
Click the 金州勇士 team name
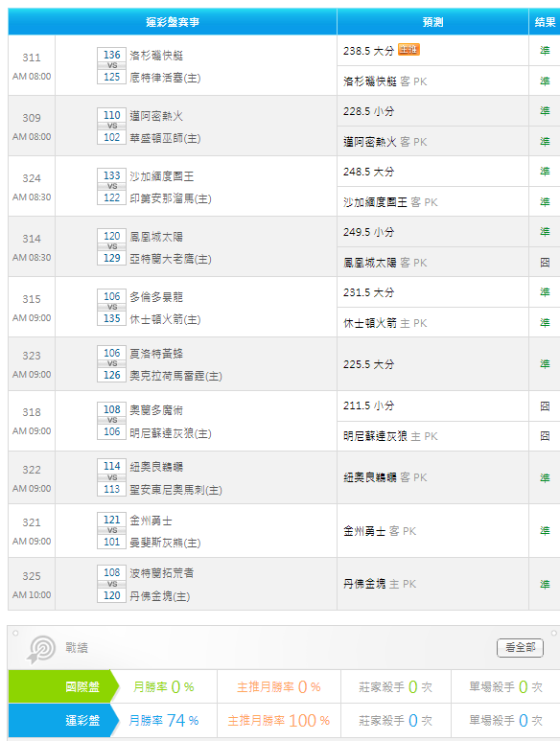[x=151, y=521]
